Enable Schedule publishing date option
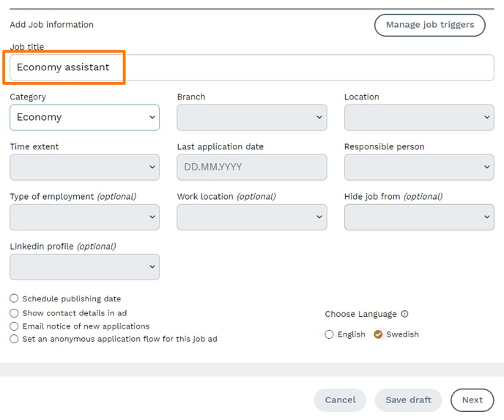Viewport: 504px width, 420px height. 15,299
